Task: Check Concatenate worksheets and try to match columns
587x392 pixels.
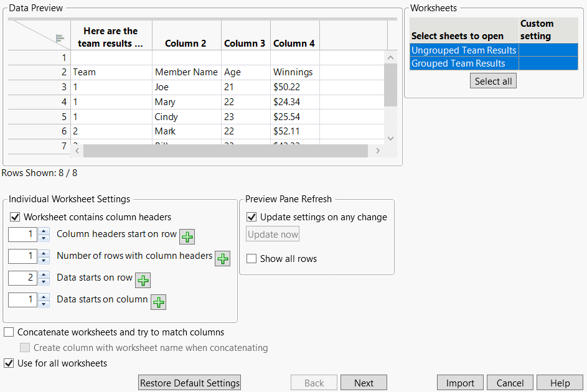Action: coord(9,332)
